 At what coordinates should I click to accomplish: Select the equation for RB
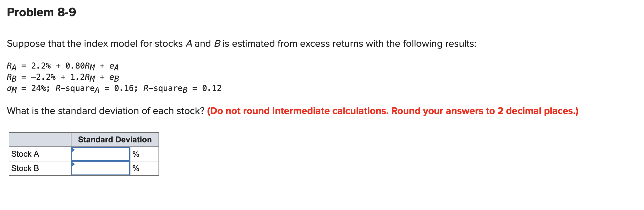tap(62, 78)
